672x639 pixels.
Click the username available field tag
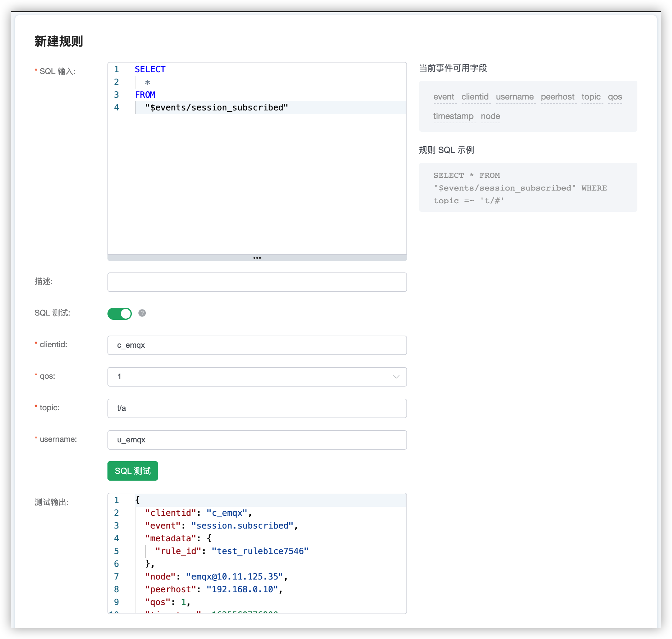coord(514,97)
